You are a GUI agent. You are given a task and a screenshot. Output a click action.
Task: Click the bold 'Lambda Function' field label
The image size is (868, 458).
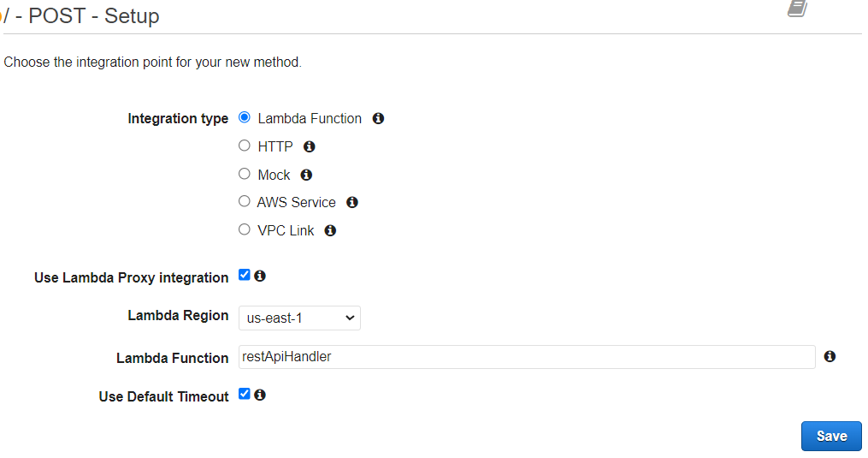[x=172, y=358]
